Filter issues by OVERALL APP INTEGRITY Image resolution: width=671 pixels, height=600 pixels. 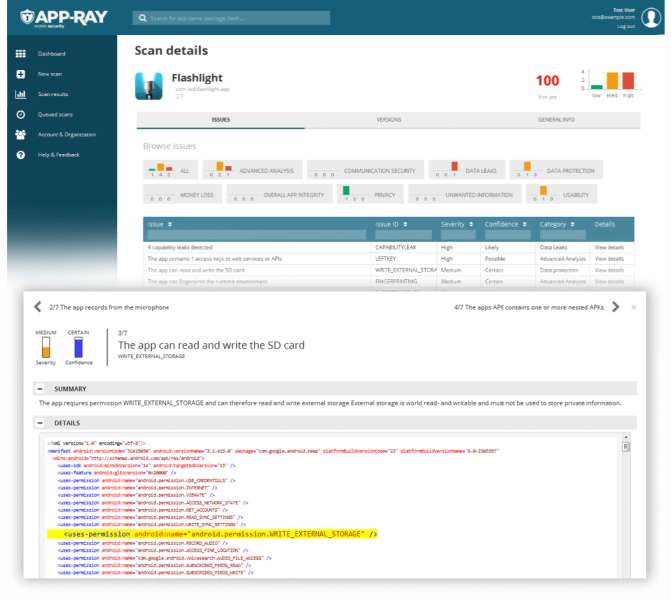[279, 194]
